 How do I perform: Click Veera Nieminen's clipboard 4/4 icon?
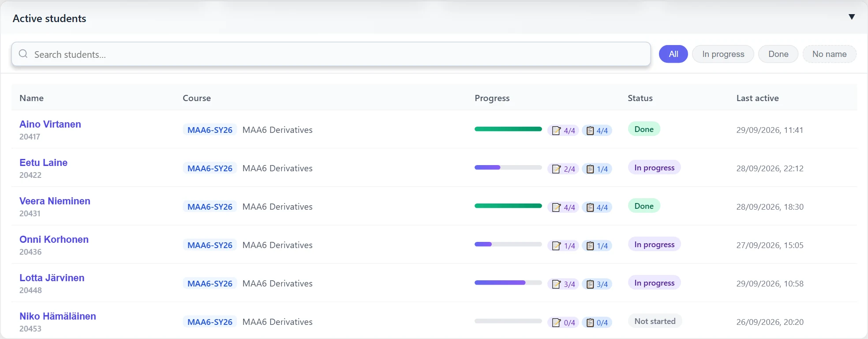point(590,207)
